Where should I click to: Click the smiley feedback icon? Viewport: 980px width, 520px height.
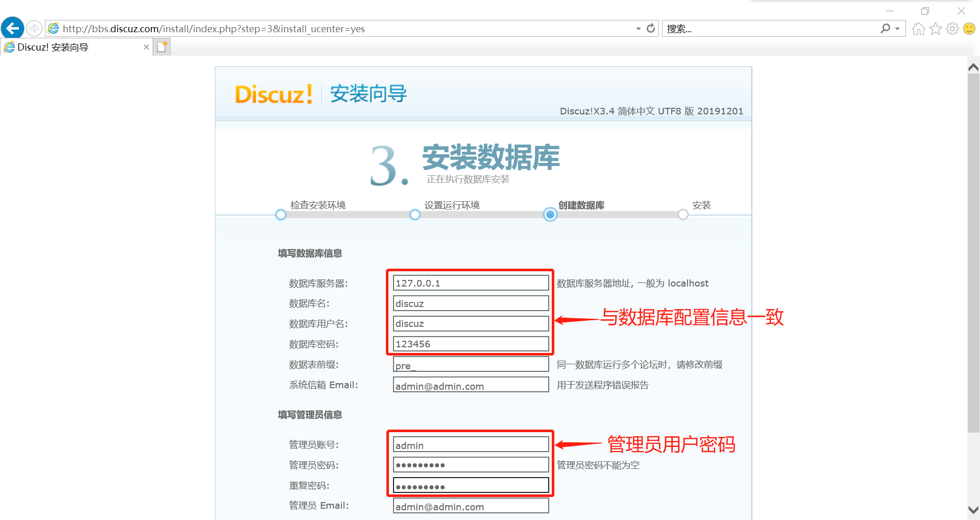tap(969, 29)
